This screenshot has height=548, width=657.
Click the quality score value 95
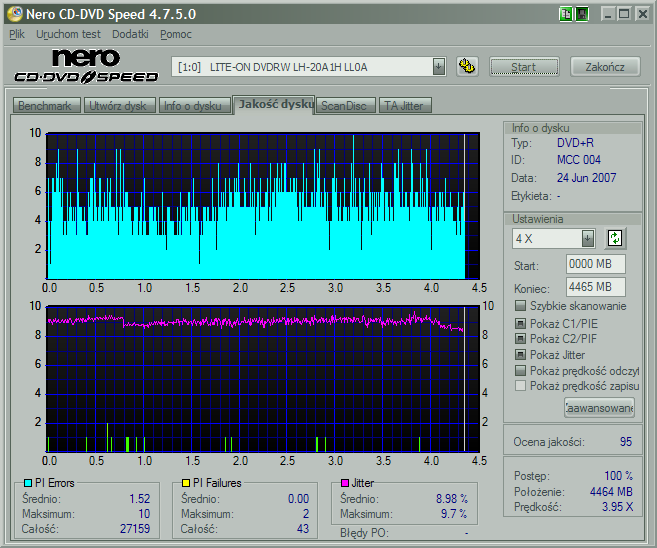626,441
